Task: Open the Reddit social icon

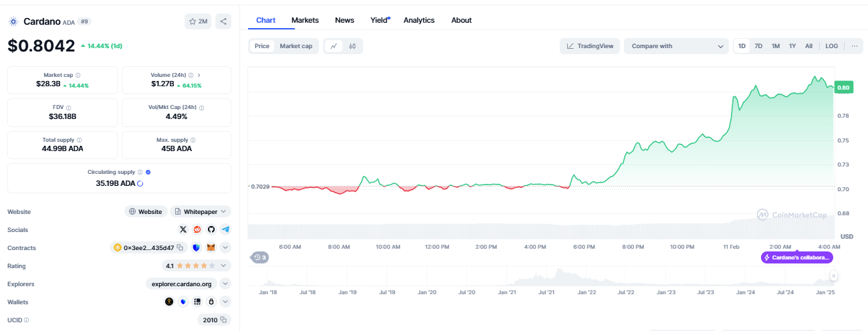Action: point(197,229)
